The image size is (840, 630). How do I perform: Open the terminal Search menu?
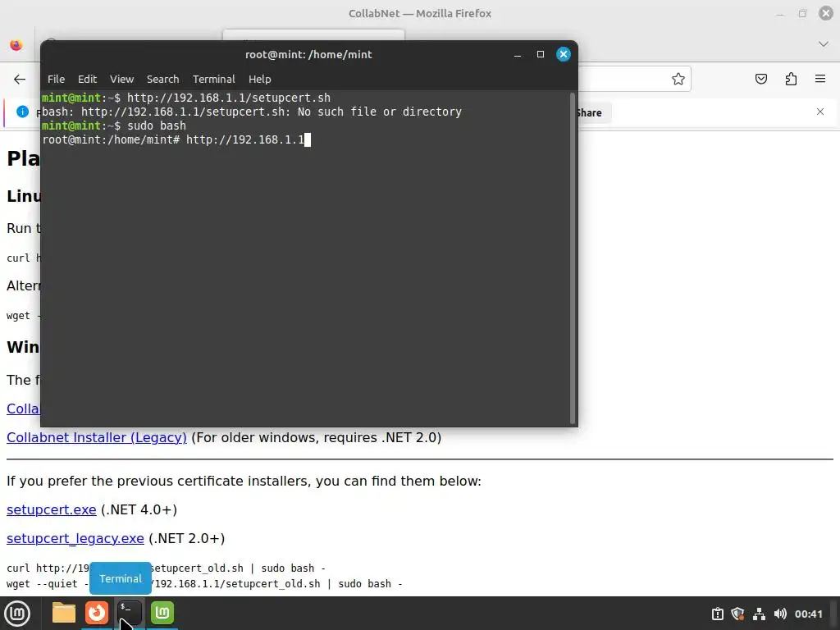coord(163,80)
